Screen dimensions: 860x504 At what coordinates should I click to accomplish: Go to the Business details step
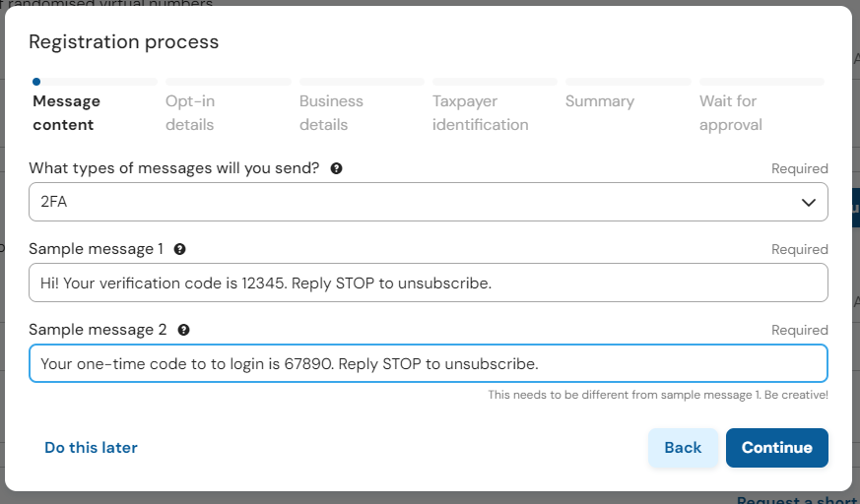click(331, 113)
